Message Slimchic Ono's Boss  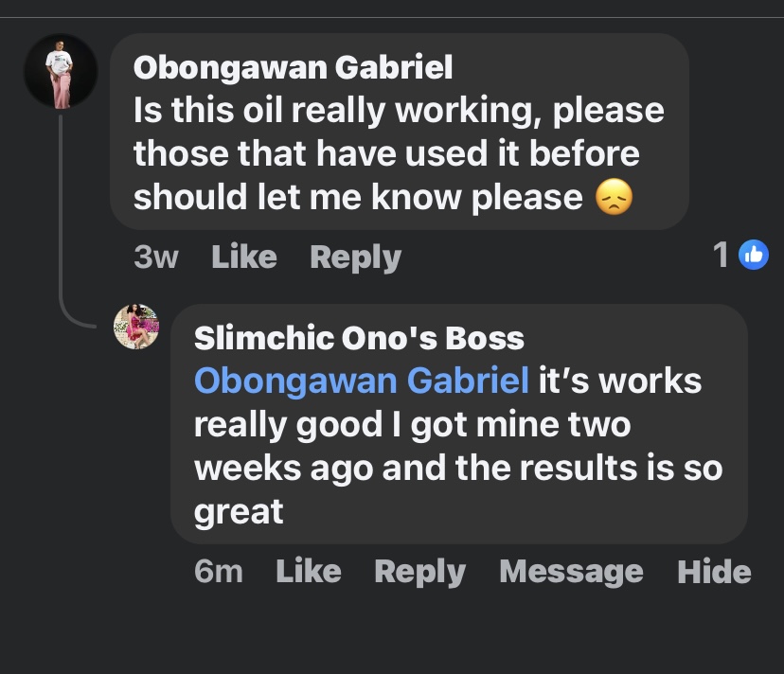570,571
